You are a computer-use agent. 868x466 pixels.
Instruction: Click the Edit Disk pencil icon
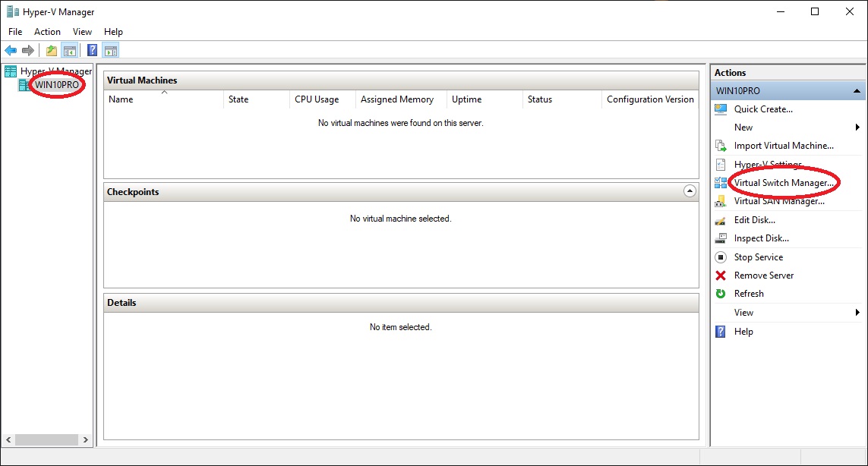tap(721, 220)
